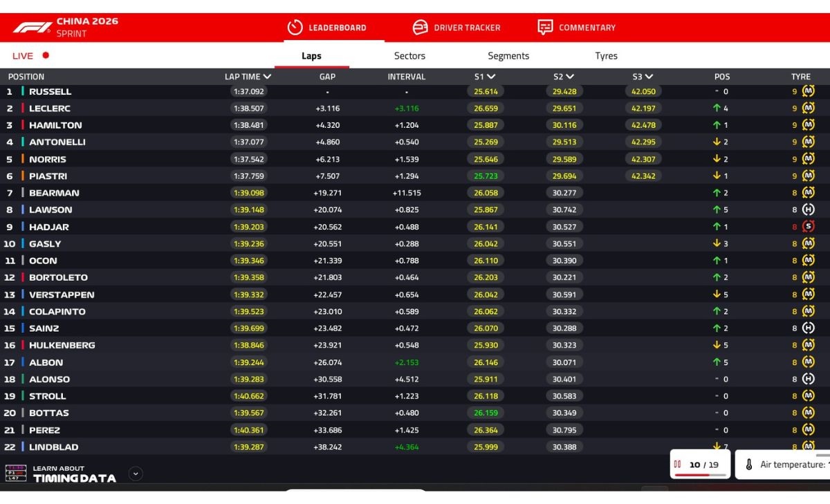Image resolution: width=830 pixels, height=504 pixels.
Task: Open the S3 column dropdown
Action: (649, 77)
